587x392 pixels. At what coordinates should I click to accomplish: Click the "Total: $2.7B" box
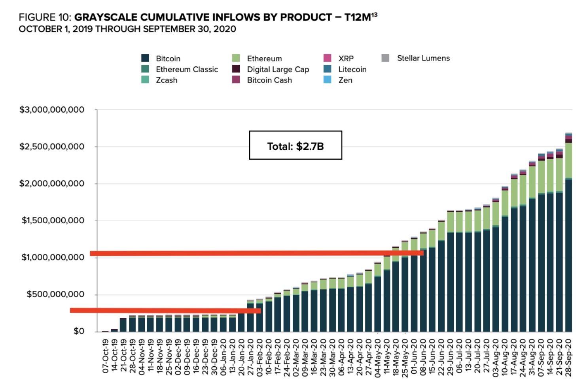tap(295, 145)
